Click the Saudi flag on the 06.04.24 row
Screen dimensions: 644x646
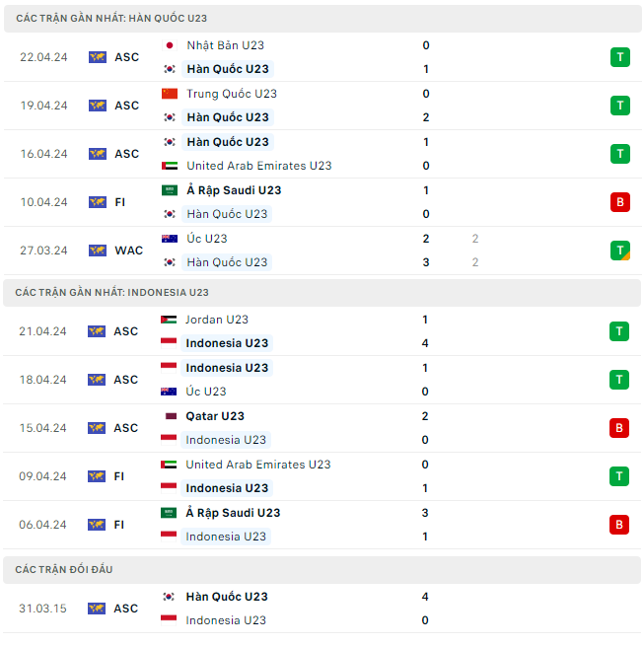coord(169,513)
